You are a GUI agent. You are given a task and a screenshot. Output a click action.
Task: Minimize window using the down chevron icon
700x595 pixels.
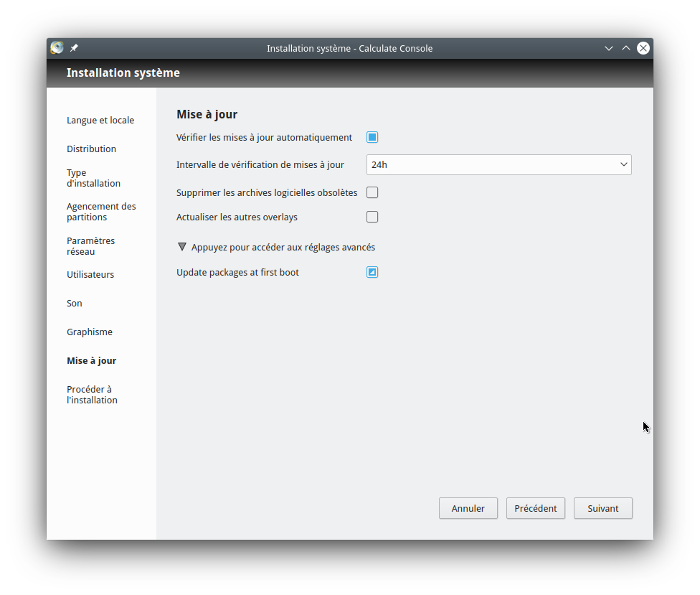click(x=609, y=48)
